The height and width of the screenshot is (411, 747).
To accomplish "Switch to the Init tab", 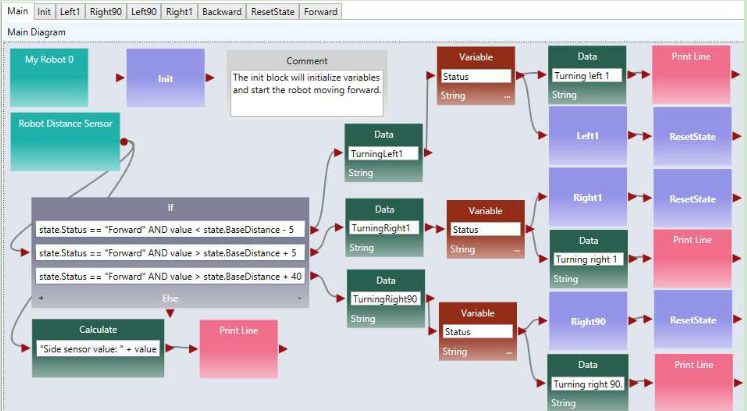I will [x=44, y=12].
